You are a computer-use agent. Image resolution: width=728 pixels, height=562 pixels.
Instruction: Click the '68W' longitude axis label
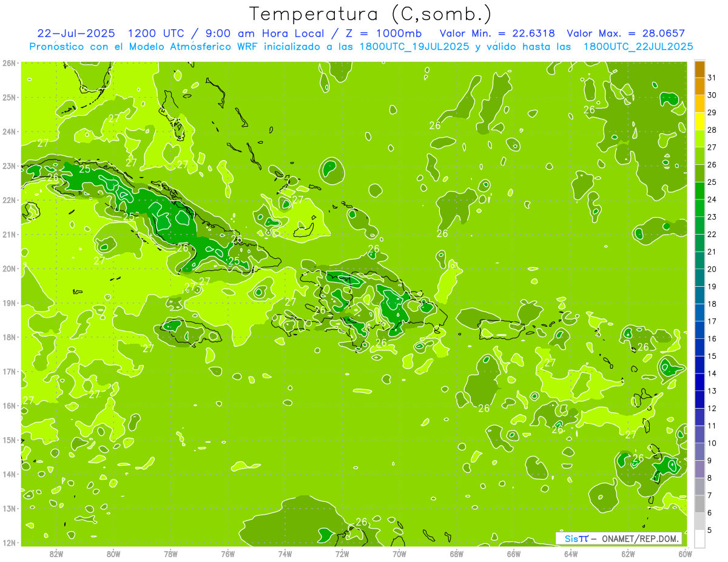tap(457, 553)
